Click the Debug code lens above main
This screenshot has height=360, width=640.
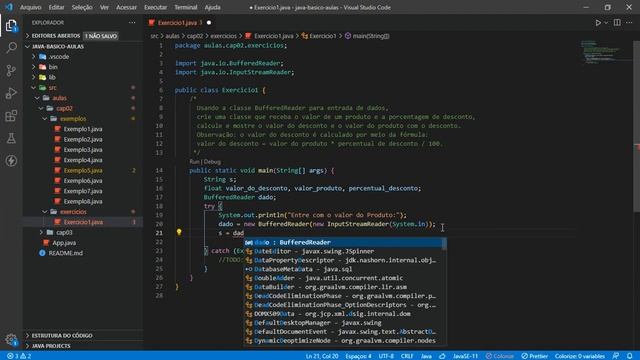(212, 162)
